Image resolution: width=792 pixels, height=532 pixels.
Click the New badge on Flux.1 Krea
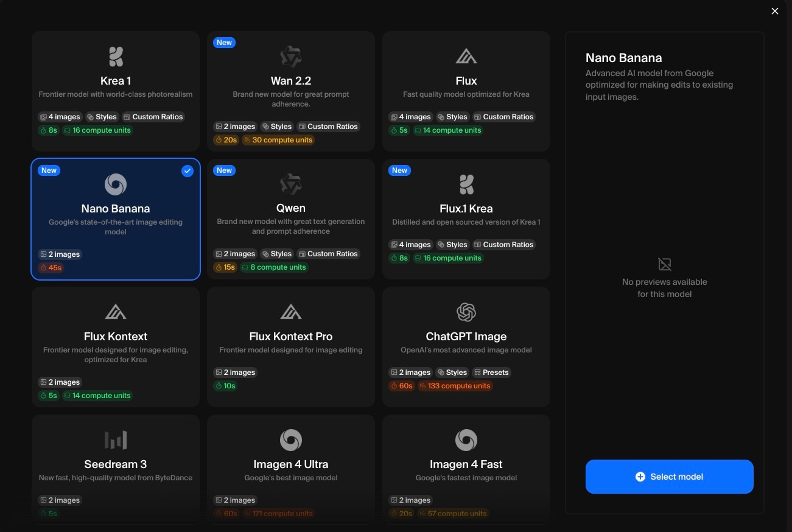click(x=400, y=170)
